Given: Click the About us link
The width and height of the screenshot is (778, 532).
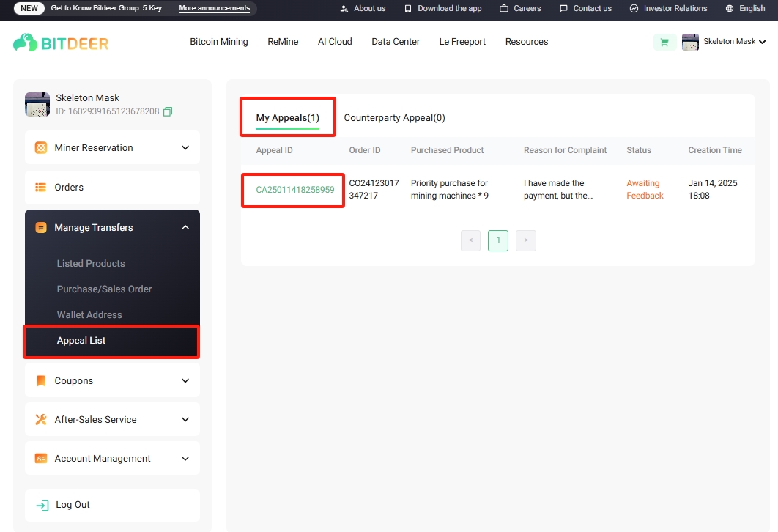Looking at the screenshot, I should [x=370, y=9].
